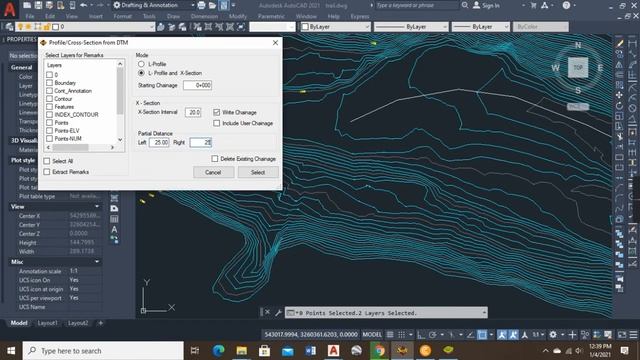
Task: Click the AutoCAD icon in the taskbar
Action: pos(333,351)
